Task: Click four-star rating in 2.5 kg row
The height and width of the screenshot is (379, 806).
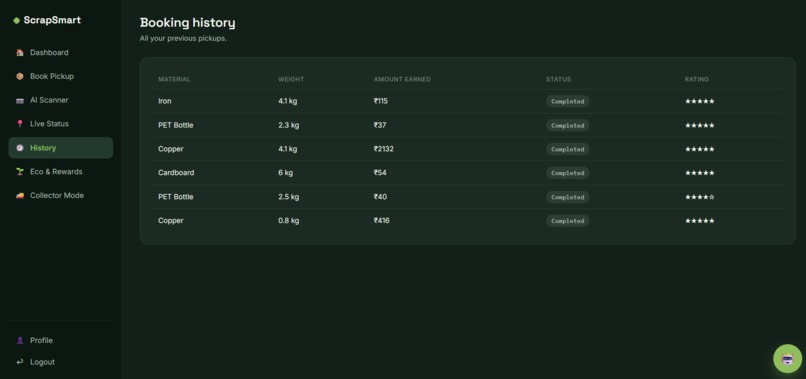Action: click(x=700, y=197)
